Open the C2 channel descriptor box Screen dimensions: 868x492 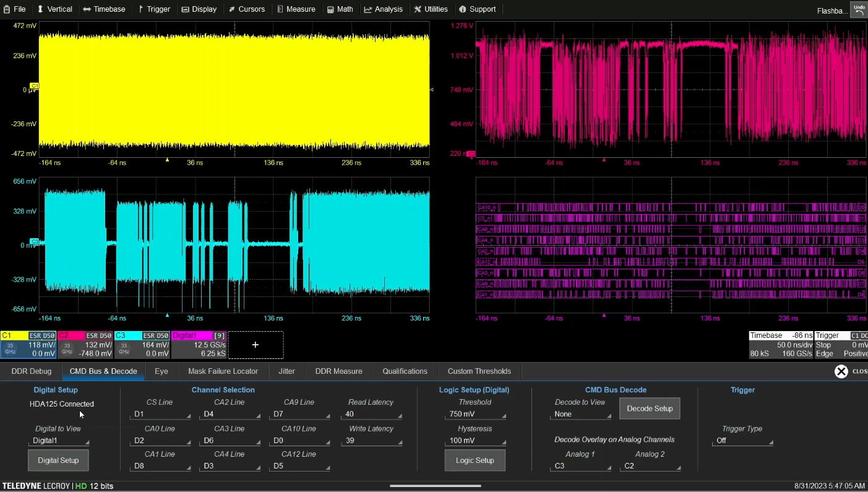(85, 345)
